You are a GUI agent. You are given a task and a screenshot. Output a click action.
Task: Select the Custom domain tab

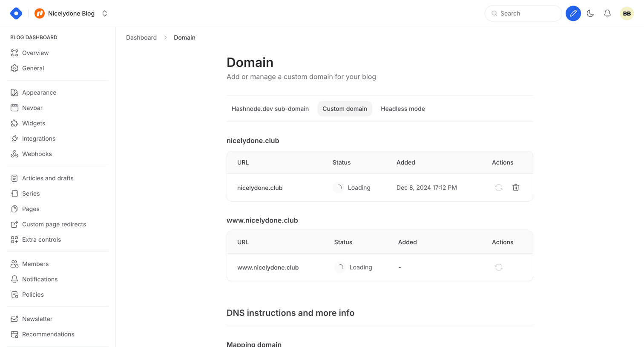coord(345,109)
